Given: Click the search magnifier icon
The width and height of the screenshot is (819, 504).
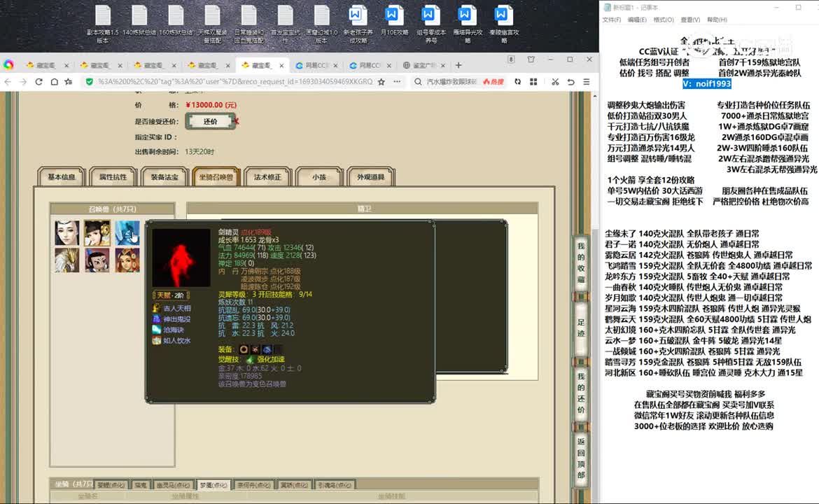Looking at the screenshot, I should click(x=418, y=81).
